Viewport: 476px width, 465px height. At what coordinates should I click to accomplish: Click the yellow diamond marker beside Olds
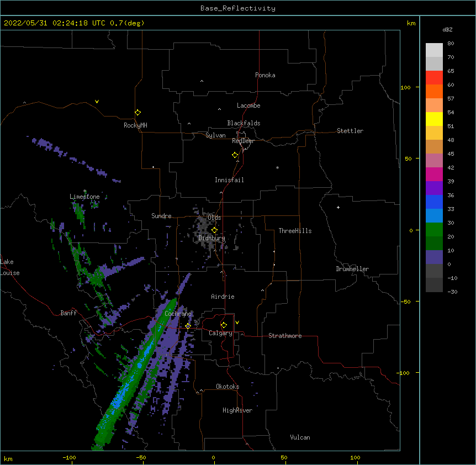click(214, 230)
